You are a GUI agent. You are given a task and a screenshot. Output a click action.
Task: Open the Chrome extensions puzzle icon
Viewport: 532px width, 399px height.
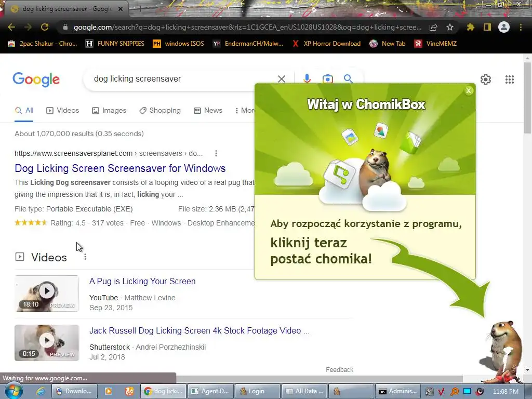pyautogui.click(x=471, y=27)
